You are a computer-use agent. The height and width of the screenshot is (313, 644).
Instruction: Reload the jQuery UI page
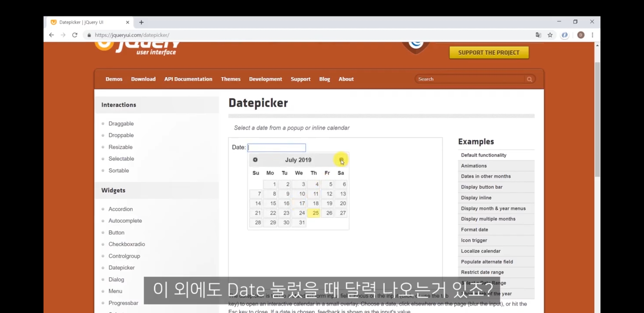75,35
